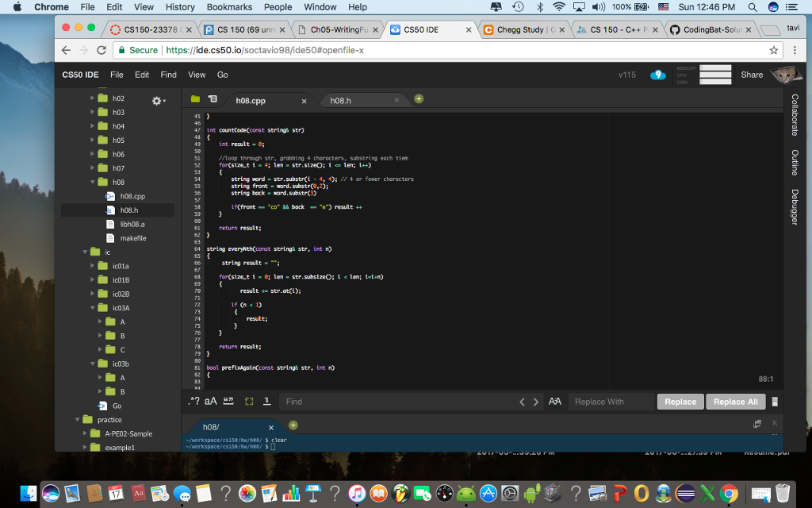The height and width of the screenshot is (508, 812).
Task: Open new terminal tab with plus icon
Action: (x=293, y=425)
